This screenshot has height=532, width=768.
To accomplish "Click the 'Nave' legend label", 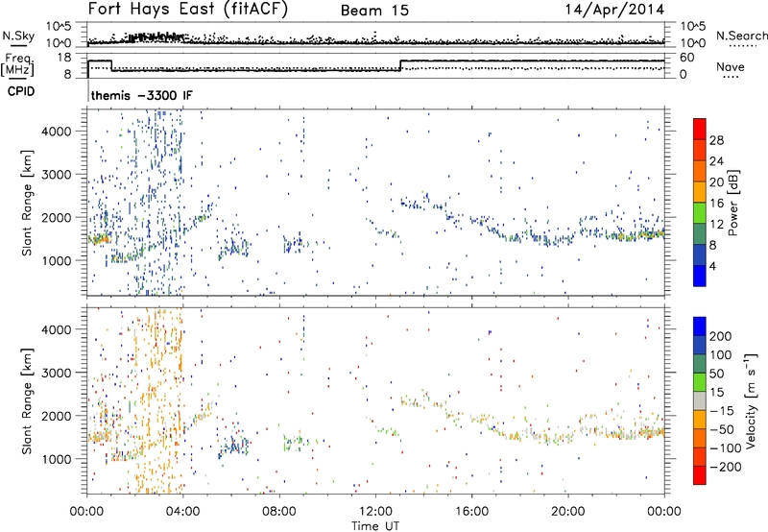I will (x=731, y=67).
